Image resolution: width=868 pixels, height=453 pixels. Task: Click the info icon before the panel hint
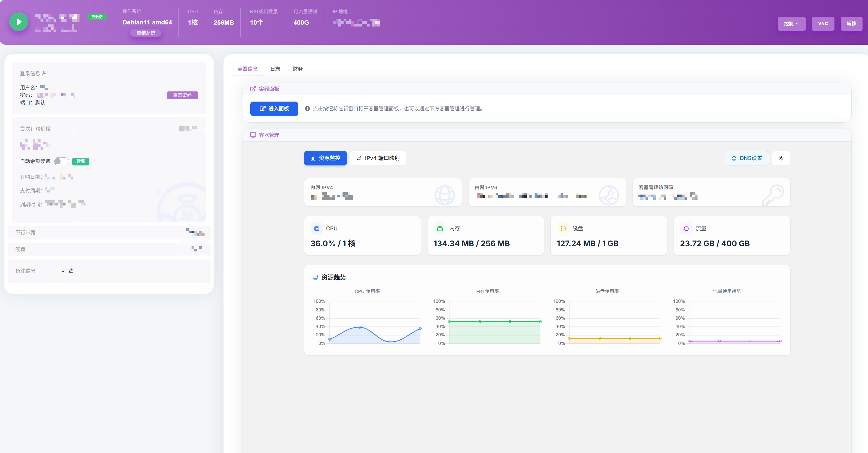pos(307,109)
